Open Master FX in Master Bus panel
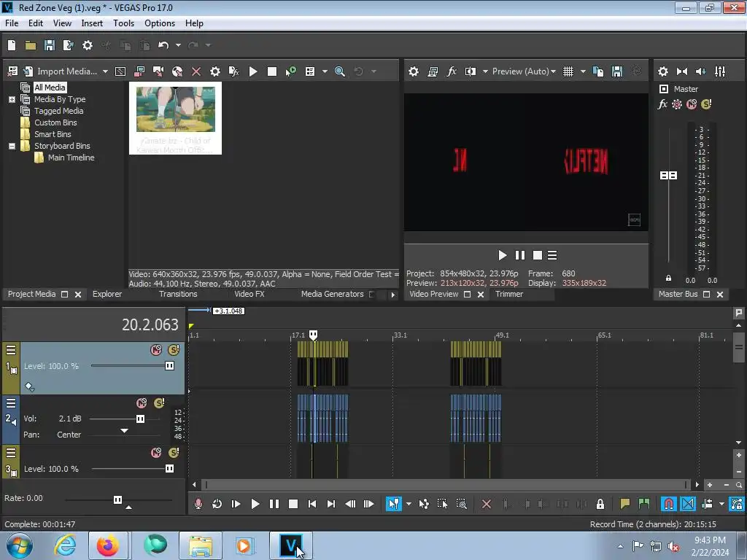Viewport: 747px width, 560px height. click(x=662, y=104)
